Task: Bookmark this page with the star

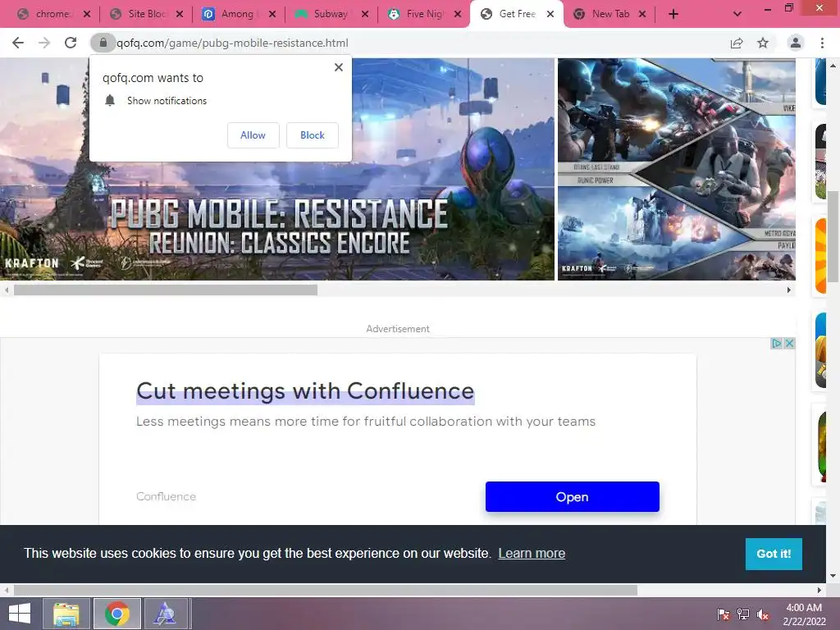Action: (x=763, y=43)
